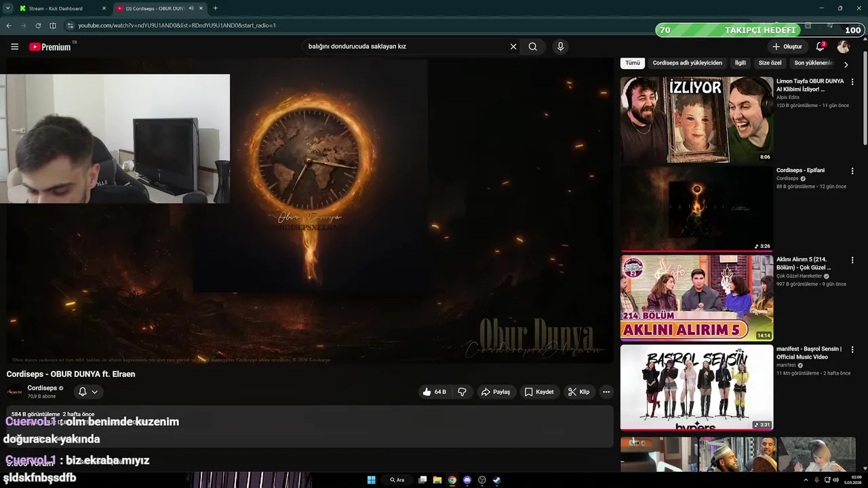
Task: Click the Kaydet save button
Action: tap(539, 392)
